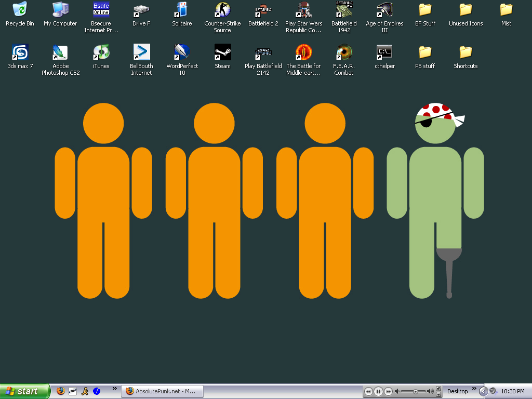532x399 pixels.
Task: Click the F.E.A.R. Combat shortcut
Action: coord(343,52)
